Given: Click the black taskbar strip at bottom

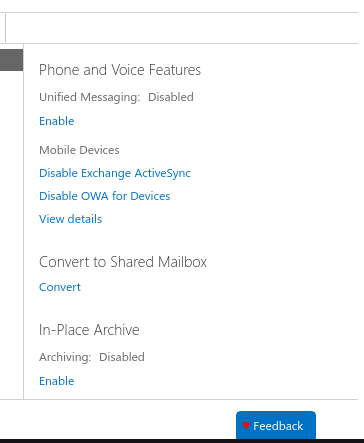Looking at the screenshot, I should click(182, 441).
